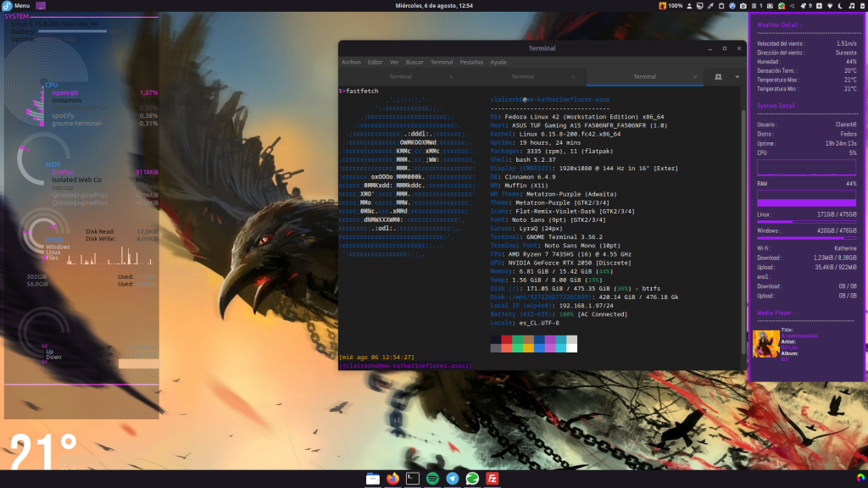The height and width of the screenshot is (488, 868).
Task: Open Telegram from the taskbar
Action: (453, 479)
